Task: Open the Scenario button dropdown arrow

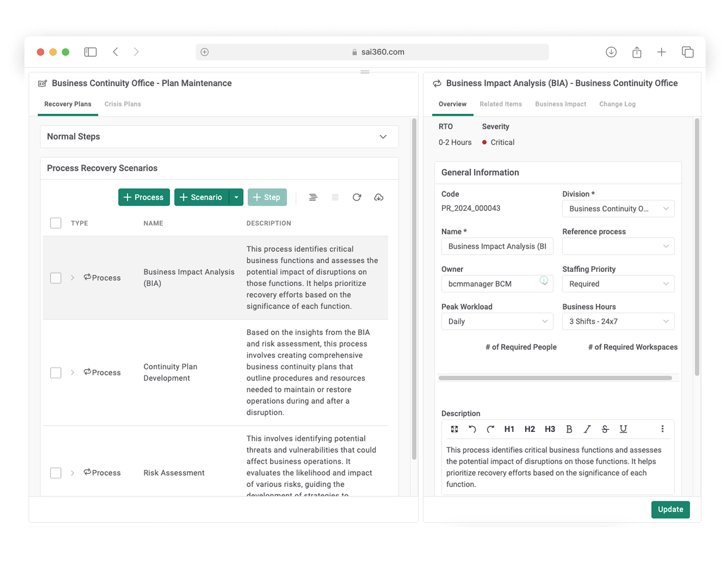Action: point(236,197)
